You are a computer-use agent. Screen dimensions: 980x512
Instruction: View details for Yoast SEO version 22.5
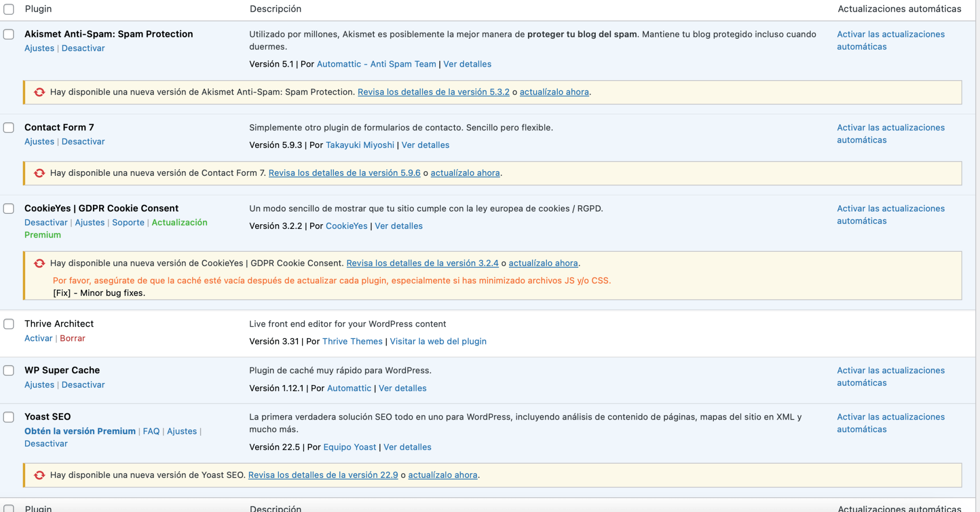coord(407,447)
